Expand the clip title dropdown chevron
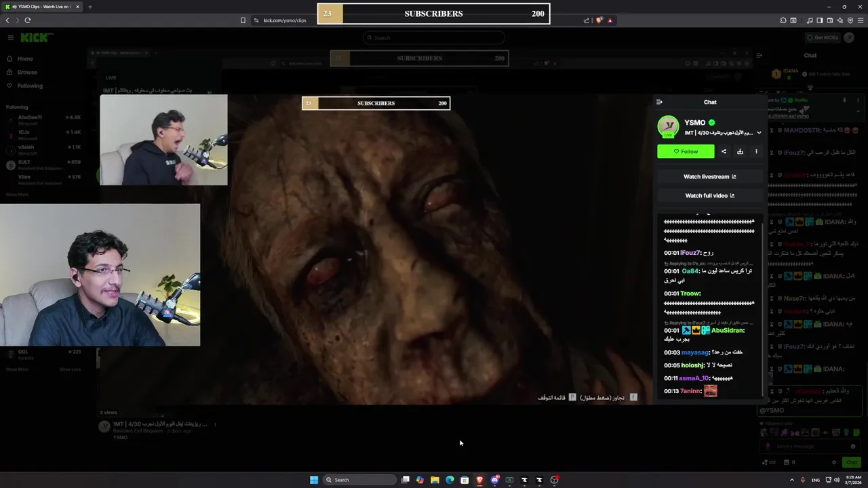Image resolution: width=868 pixels, height=488 pixels. 759,133
